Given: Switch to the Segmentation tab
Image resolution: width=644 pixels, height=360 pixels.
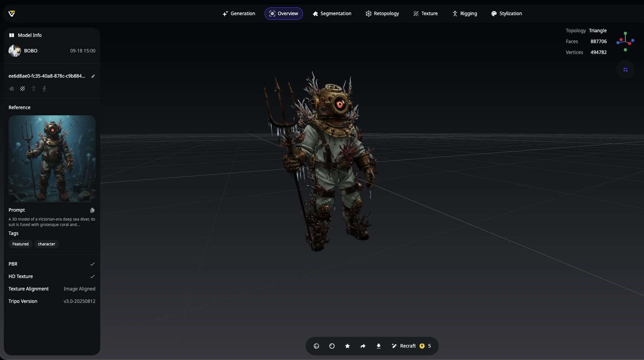Looking at the screenshot, I should (332, 14).
